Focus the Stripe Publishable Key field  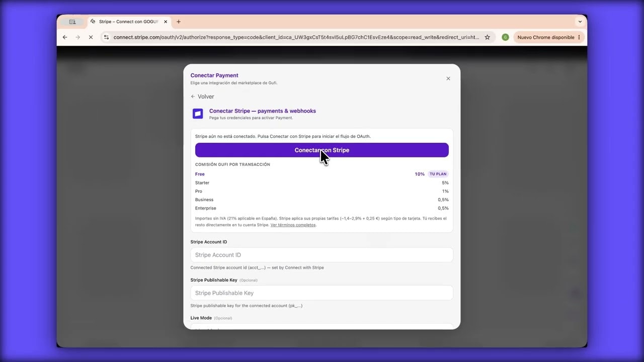point(321,293)
